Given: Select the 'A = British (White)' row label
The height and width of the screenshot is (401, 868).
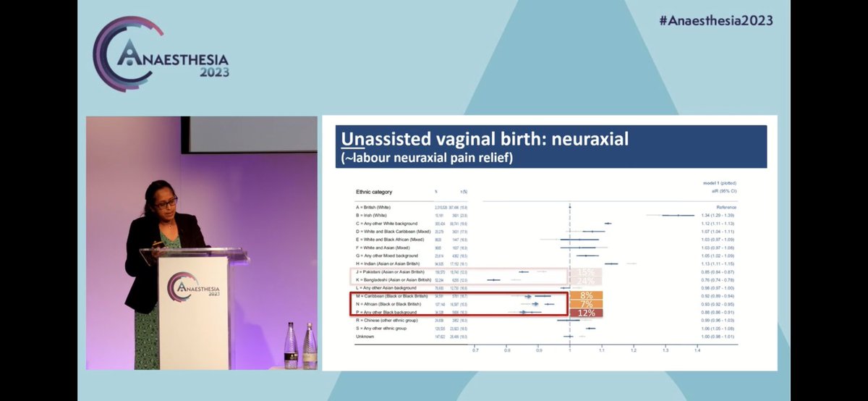Looking at the screenshot, I should click(x=373, y=207).
